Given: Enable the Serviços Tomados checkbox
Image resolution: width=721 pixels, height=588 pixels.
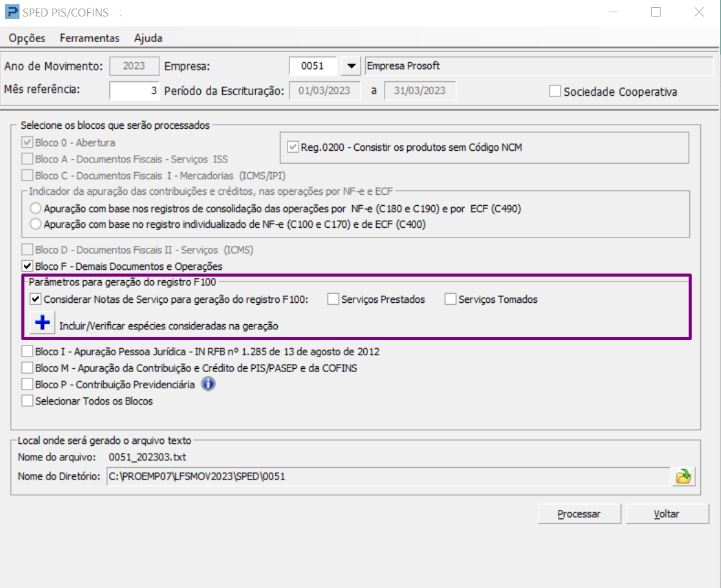Looking at the screenshot, I should click(450, 299).
